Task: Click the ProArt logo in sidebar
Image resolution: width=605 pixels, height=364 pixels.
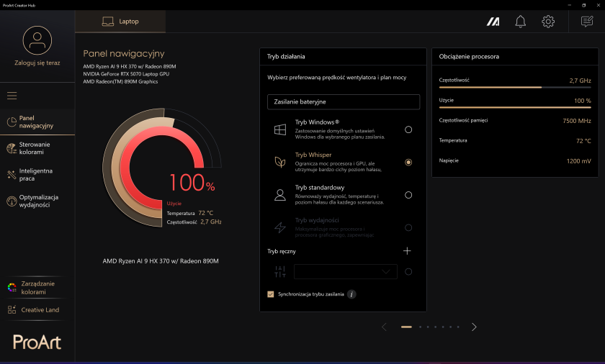Action: (37, 342)
